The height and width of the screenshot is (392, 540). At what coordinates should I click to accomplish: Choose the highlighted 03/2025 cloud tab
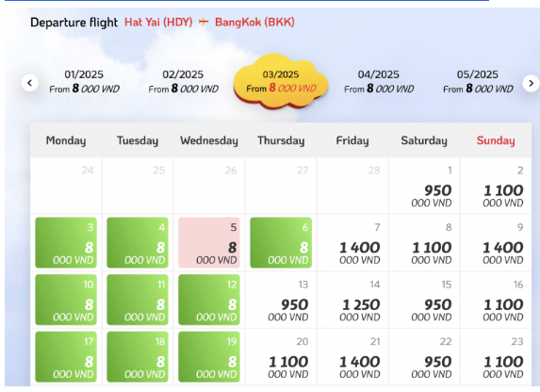pyautogui.click(x=281, y=82)
